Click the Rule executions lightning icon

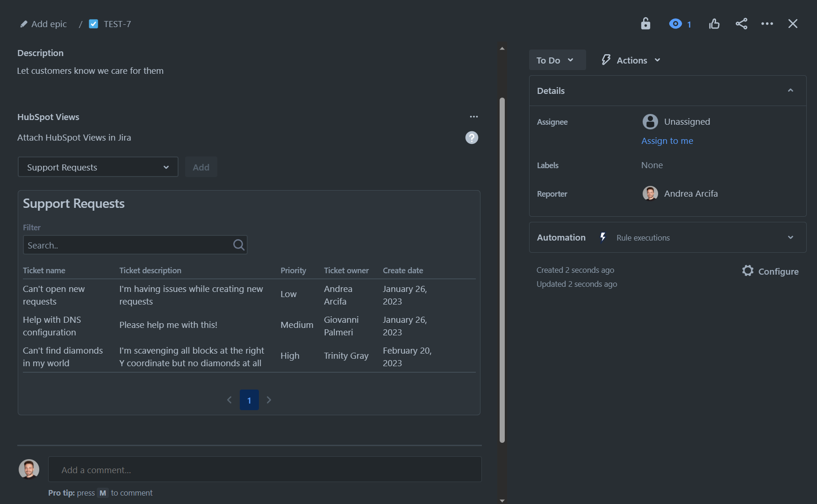click(603, 237)
